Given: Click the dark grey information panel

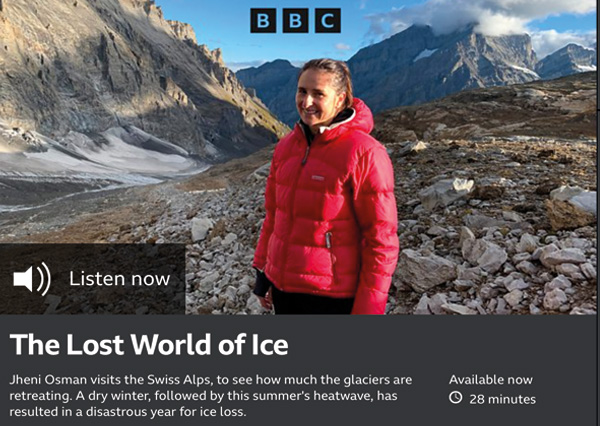Looking at the screenshot, I should [x=300, y=370].
